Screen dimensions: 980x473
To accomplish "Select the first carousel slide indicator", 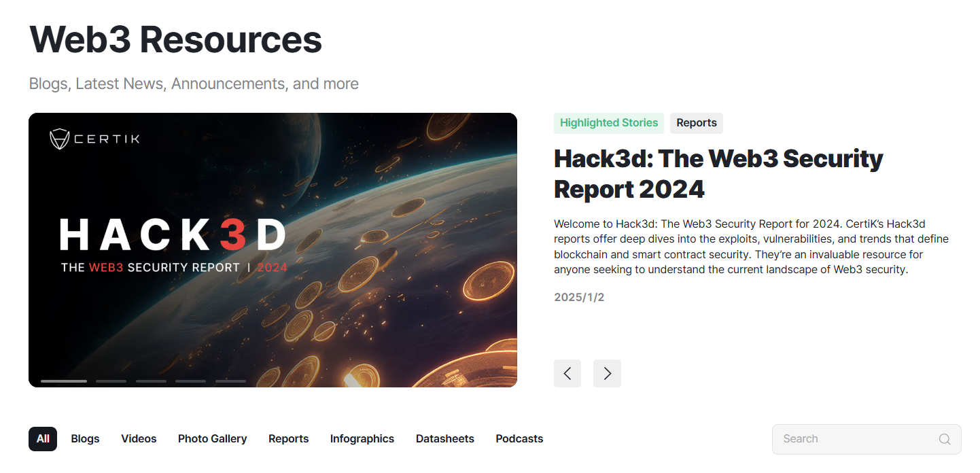I will [x=64, y=381].
